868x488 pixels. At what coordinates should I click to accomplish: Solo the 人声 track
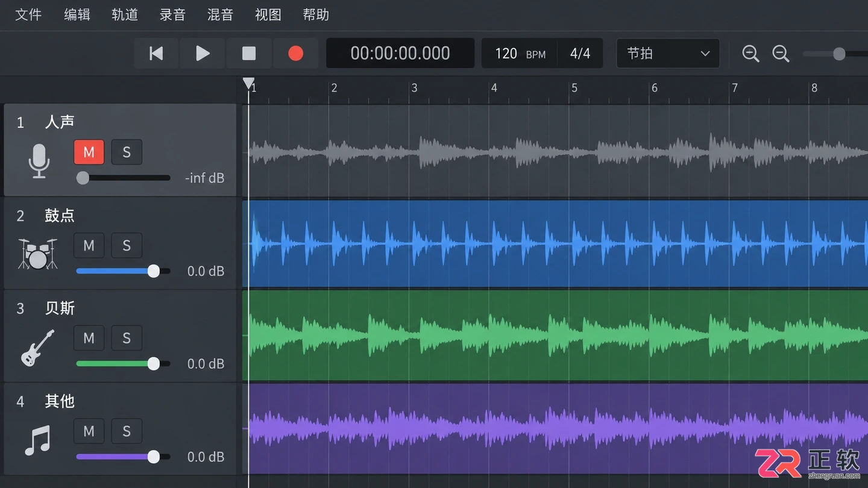(x=127, y=152)
